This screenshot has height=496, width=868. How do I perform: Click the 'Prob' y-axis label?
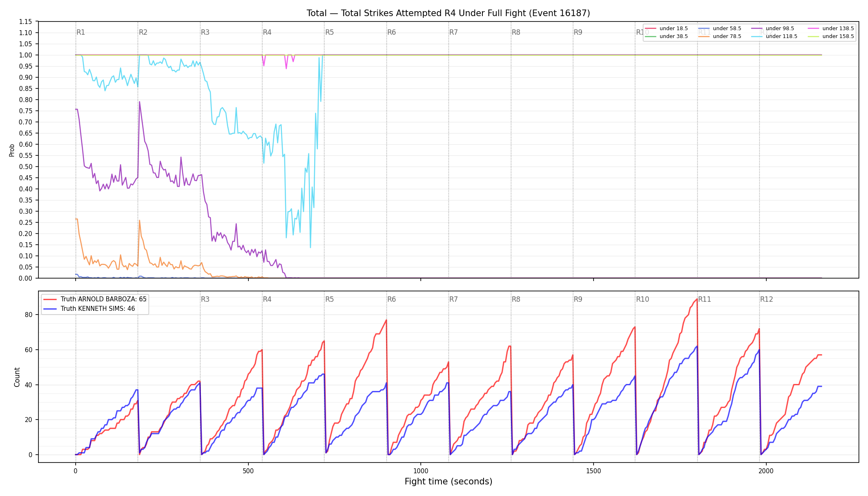[12, 150]
